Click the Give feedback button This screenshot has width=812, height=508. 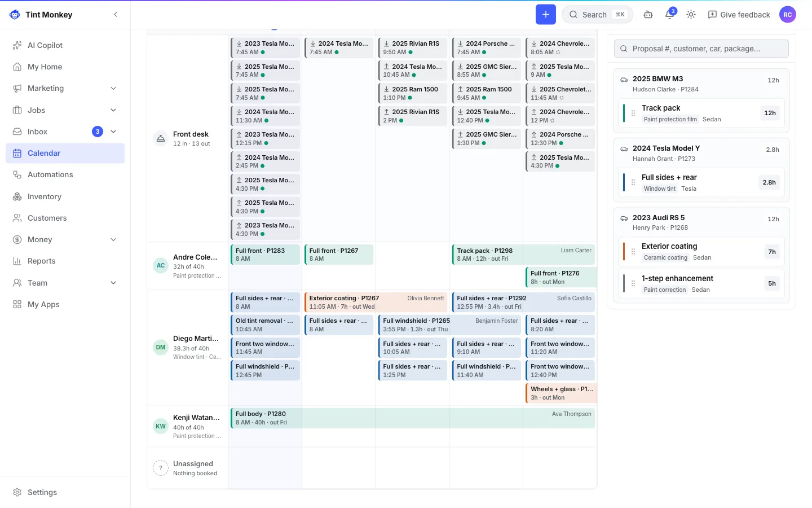tap(739, 15)
